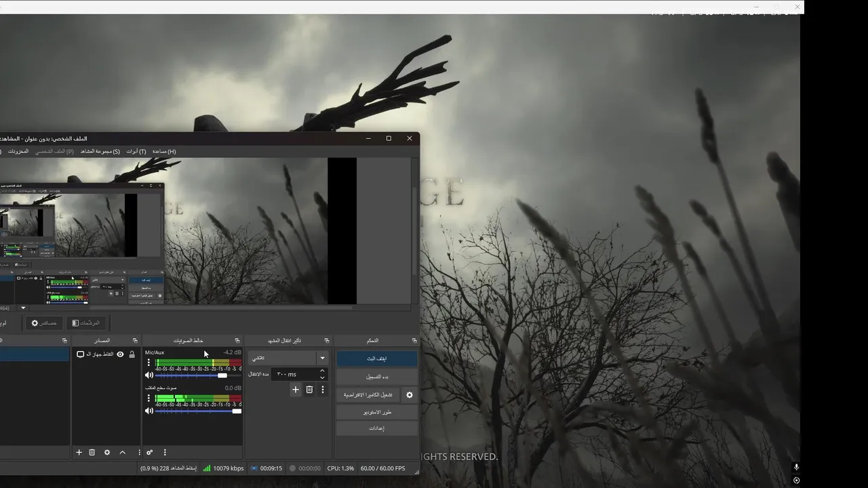Click the 10079 kbps bitrate indicator
This screenshot has width=868, height=488.
pyautogui.click(x=224, y=468)
